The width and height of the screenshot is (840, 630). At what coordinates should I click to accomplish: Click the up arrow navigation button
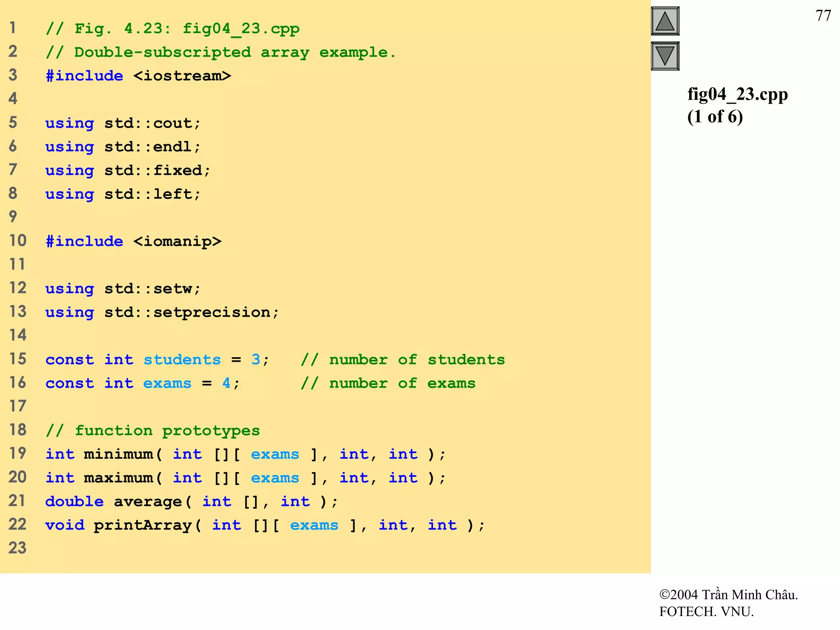(x=665, y=21)
